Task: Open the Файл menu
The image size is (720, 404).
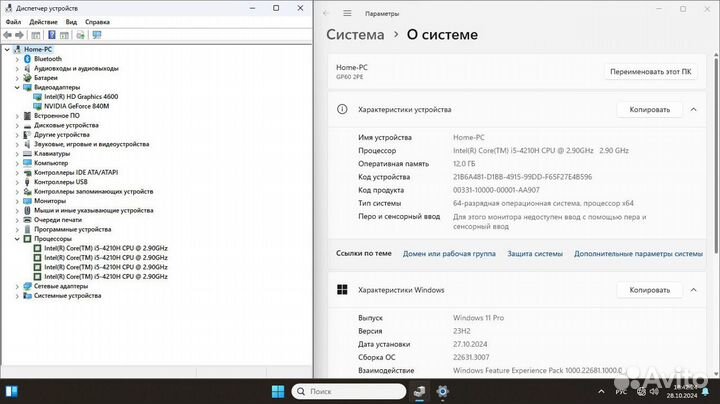Action: pyautogui.click(x=13, y=22)
